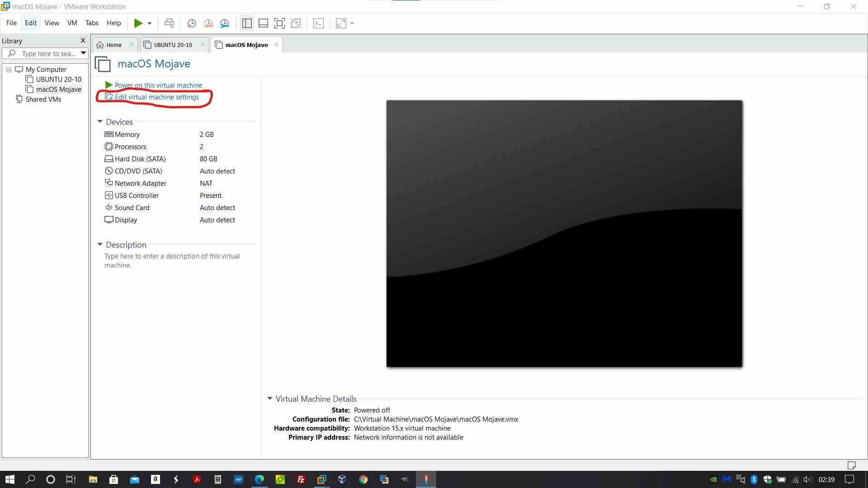Collapse the My Computer tree node
Viewport: 868px width, 488px height.
tap(9, 70)
